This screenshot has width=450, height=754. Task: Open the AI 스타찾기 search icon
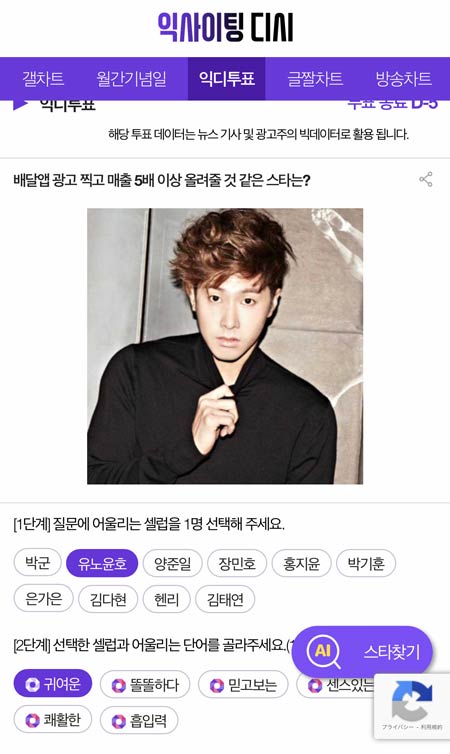323,652
